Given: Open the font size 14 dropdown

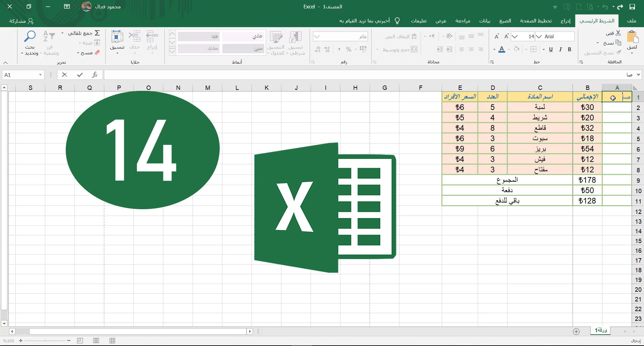Looking at the screenshot, I should pos(515,37).
